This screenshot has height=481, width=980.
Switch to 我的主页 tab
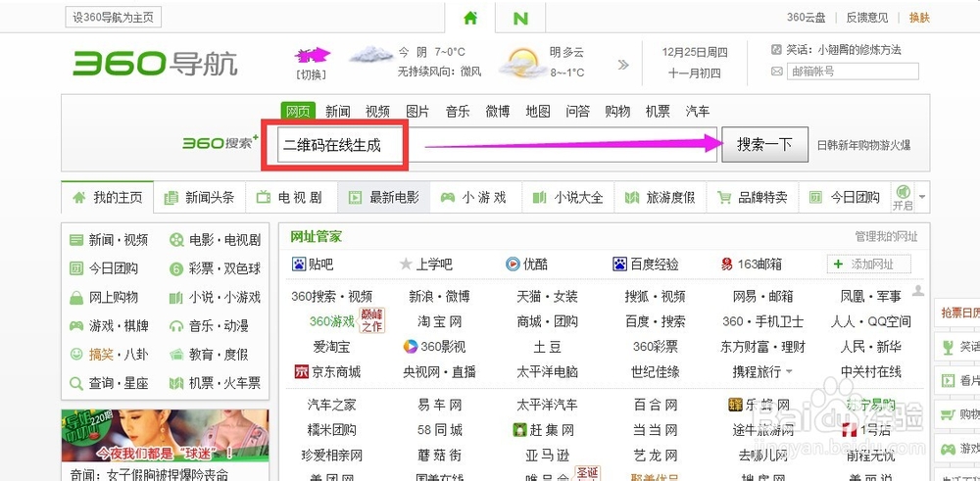tap(108, 198)
